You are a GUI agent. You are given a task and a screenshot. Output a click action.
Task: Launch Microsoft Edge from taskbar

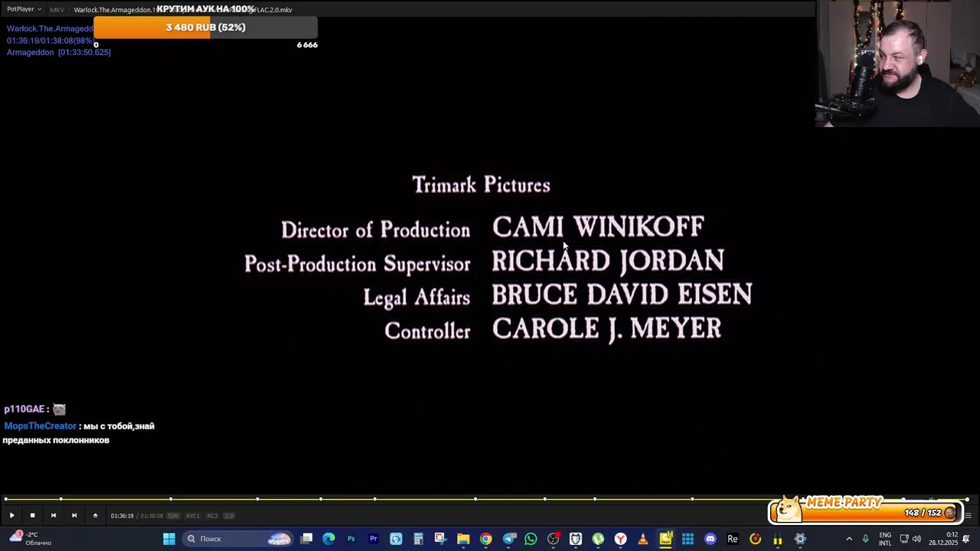point(328,539)
